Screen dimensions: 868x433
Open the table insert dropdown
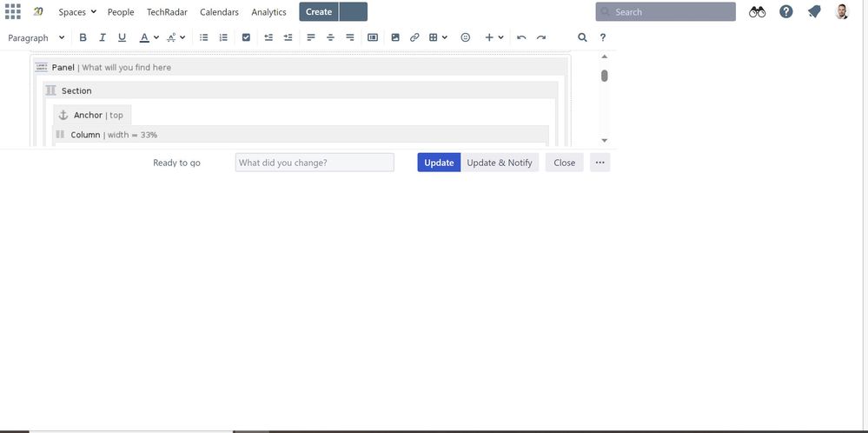[x=439, y=37]
